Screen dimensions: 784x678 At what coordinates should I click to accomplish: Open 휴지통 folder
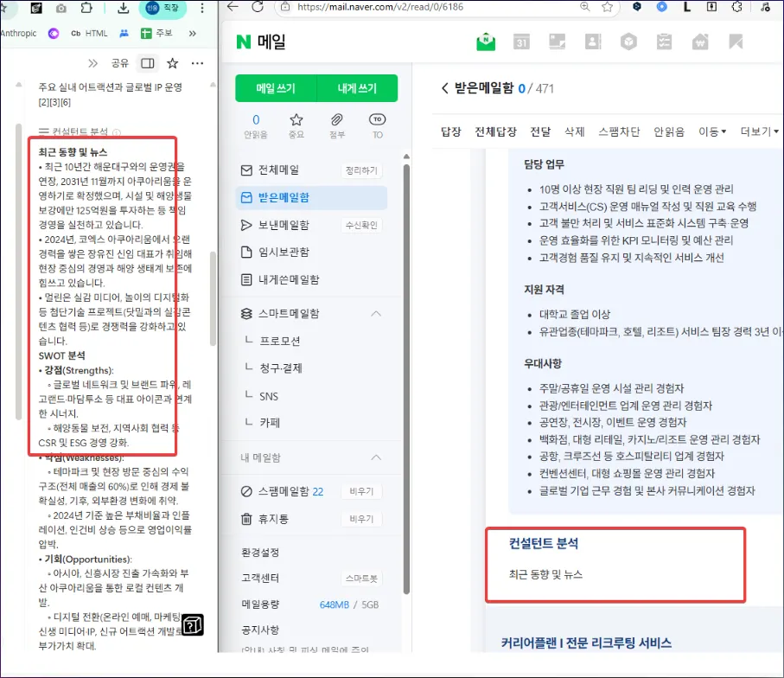273,519
